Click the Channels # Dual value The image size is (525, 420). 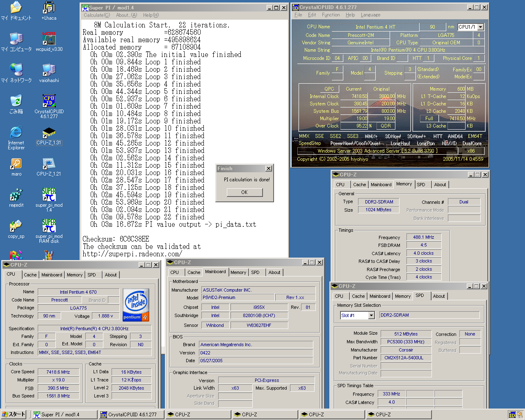[x=464, y=202]
